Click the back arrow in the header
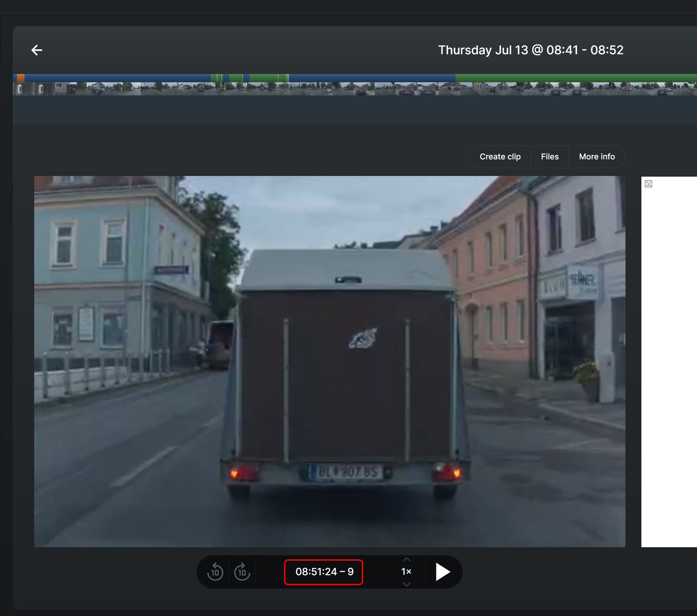This screenshot has height=616, width=697. tap(37, 50)
